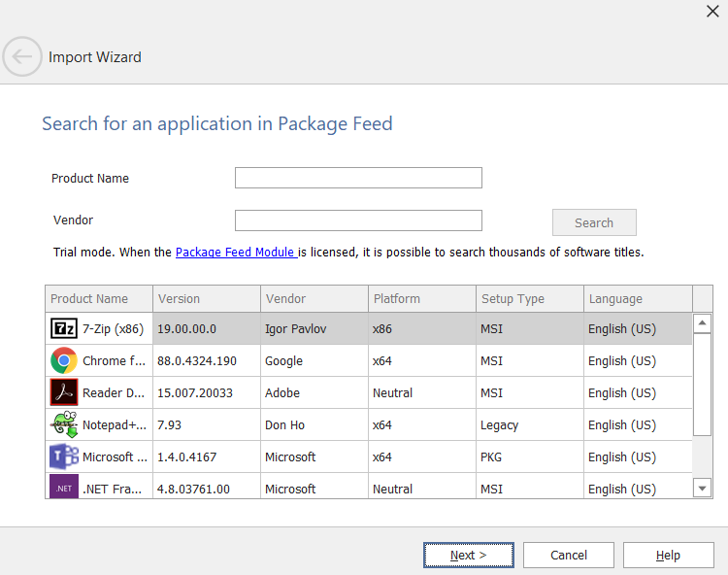Close the Import Wizard window
728x575 pixels.
pyautogui.click(x=711, y=11)
